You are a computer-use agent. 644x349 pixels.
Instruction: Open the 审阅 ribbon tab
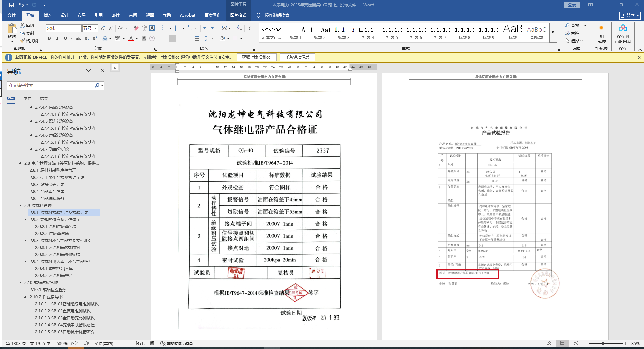pos(133,15)
